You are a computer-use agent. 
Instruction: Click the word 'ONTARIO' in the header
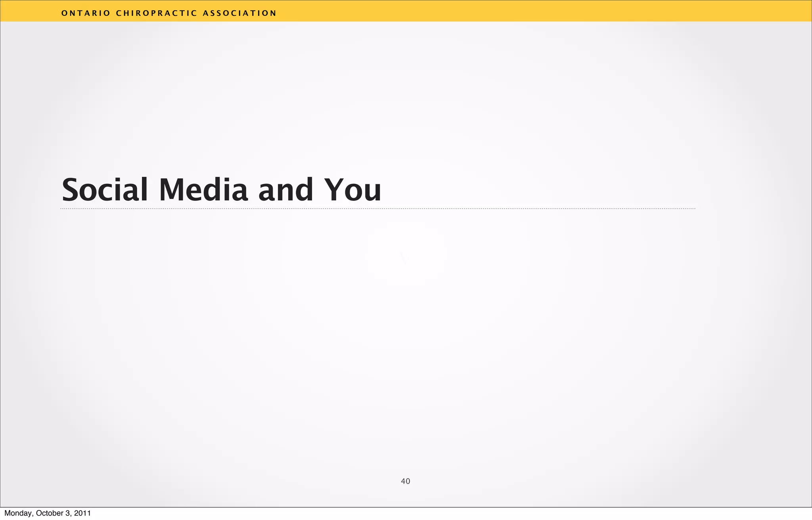point(86,13)
